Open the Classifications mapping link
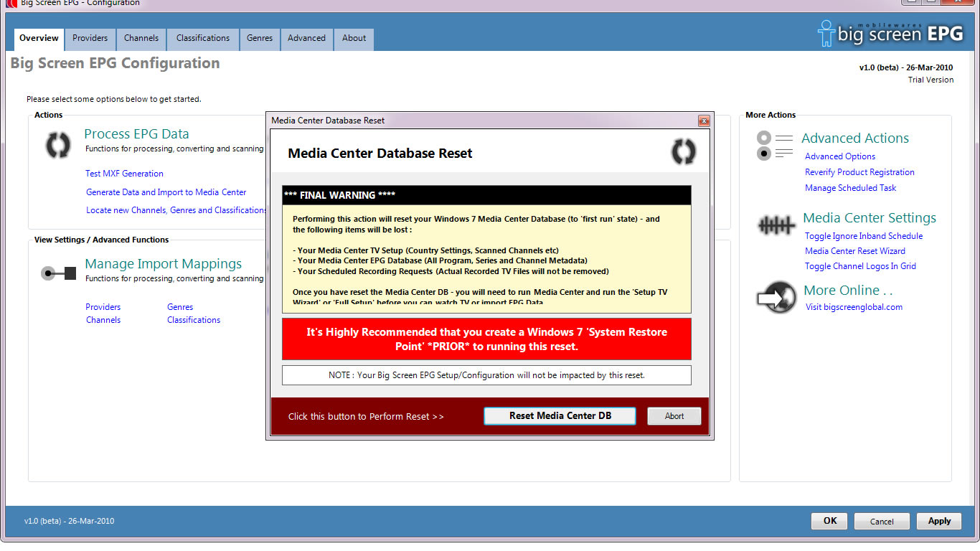980x551 pixels. (x=194, y=320)
